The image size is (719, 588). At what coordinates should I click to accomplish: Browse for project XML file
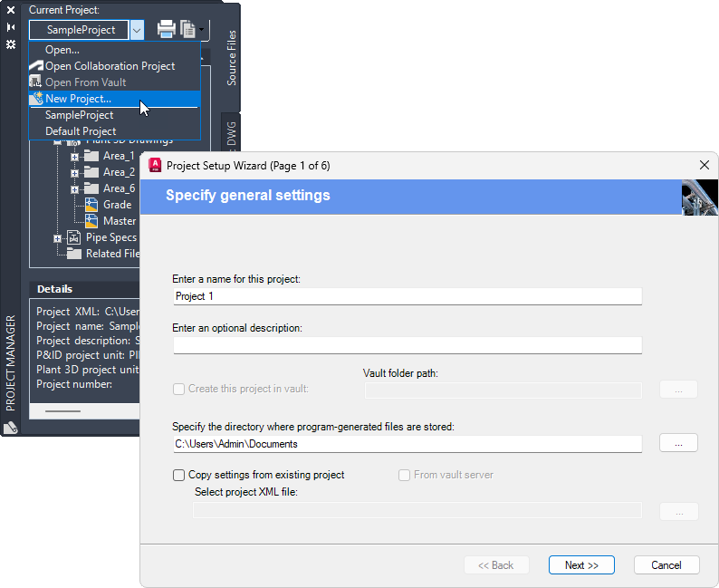pyautogui.click(x=678, y=512)
